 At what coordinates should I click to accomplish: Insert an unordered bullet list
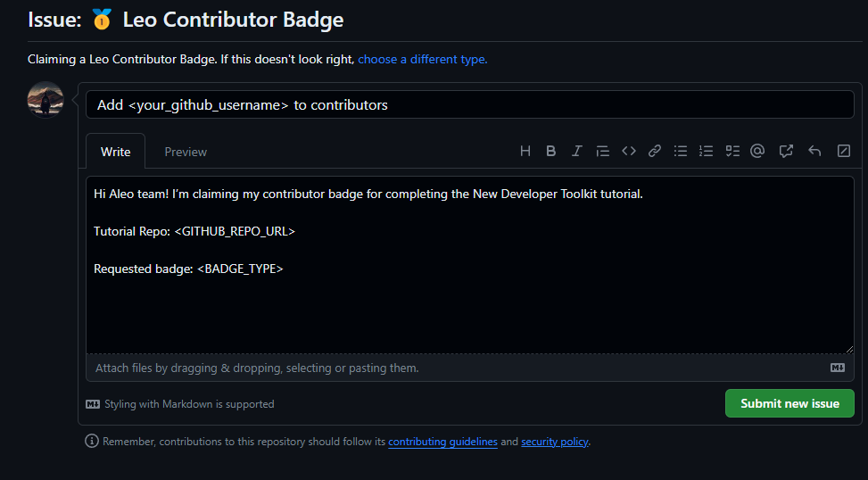[x=681, y=151]
